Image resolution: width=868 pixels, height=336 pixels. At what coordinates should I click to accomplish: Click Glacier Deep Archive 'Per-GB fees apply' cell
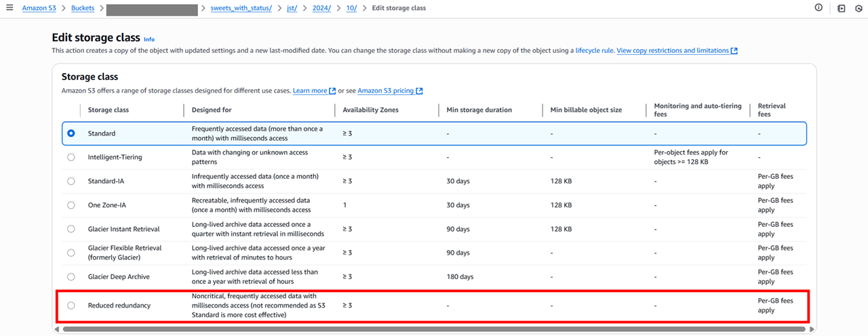click(775, 276)
